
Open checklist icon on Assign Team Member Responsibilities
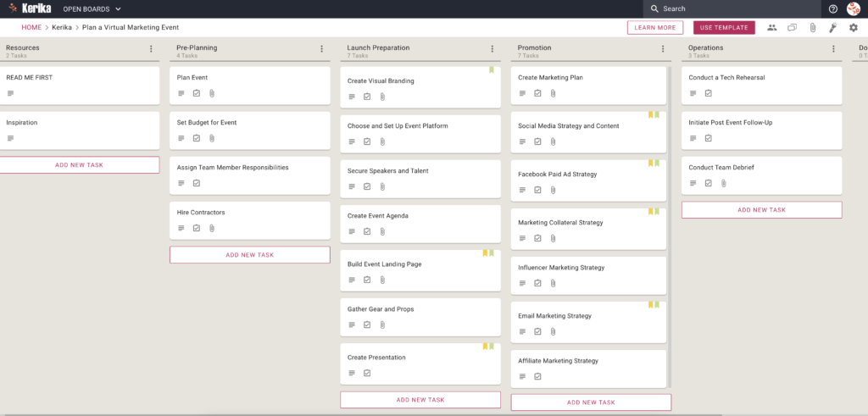[197, 183]
